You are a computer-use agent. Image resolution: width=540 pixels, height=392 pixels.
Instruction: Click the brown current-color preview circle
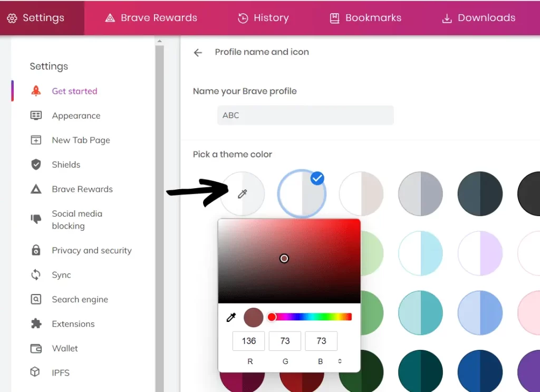pyautogui.click(x=254, y=317)
